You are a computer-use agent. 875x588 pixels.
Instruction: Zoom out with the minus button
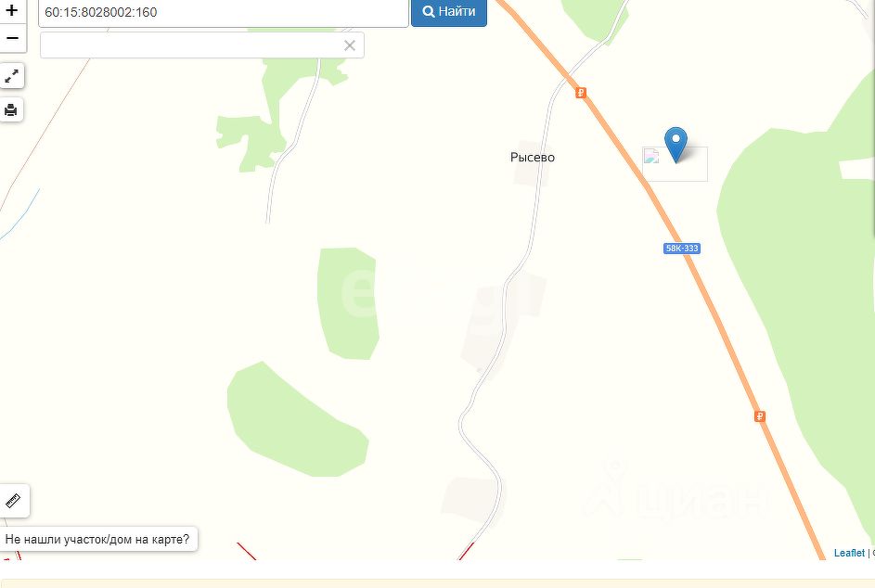click(x=12, y=39)
